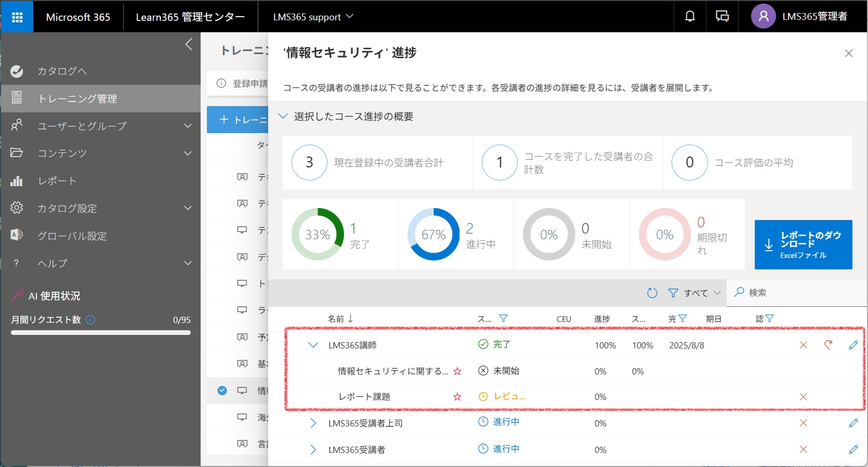Open the LMS365 support dropdown

click(x=313, y=17)
